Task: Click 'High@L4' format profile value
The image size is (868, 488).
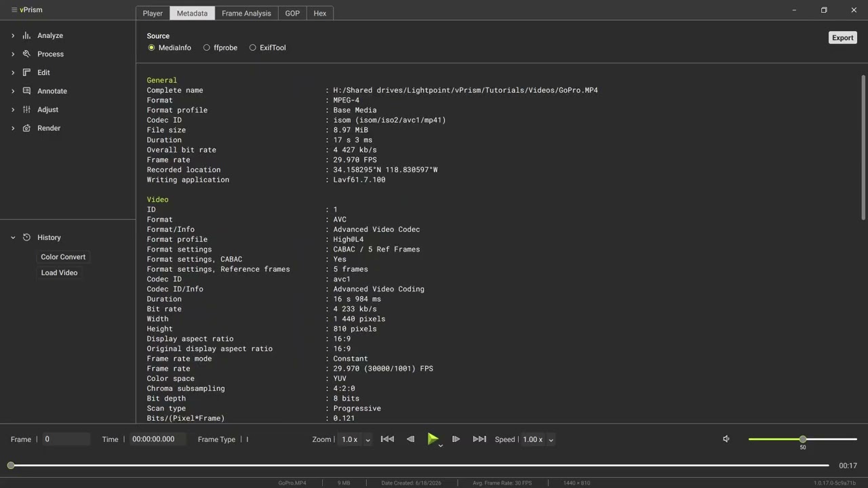Action: coord(349,239)
